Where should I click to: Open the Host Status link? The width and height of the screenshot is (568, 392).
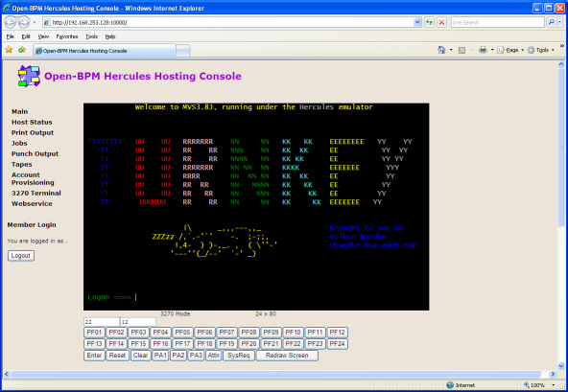[32, 122]
